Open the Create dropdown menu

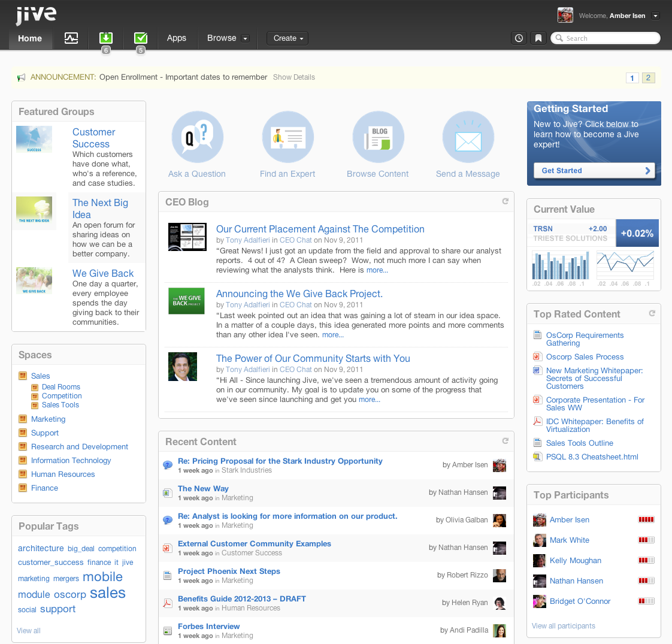[x=287, y=38]
